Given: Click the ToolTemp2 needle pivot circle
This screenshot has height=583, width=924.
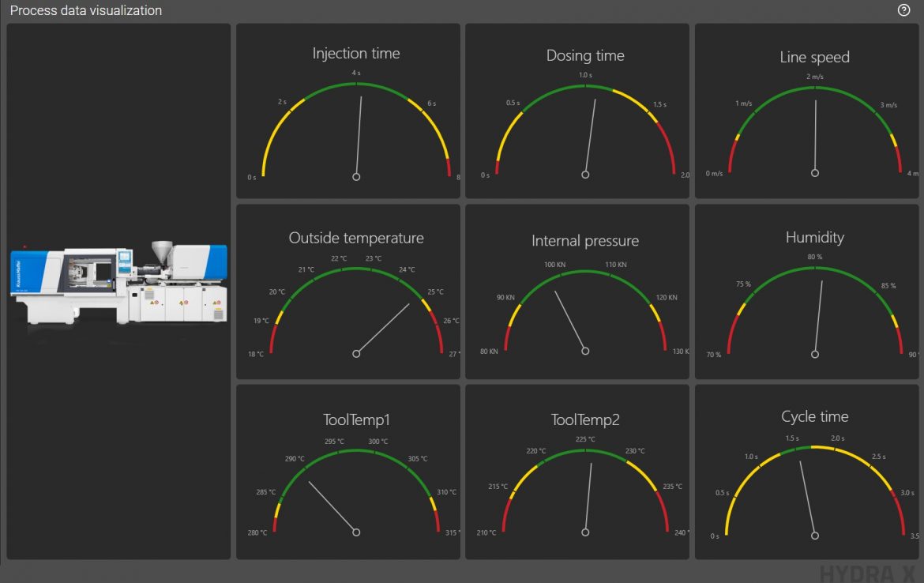Looking at the screenshot, I should (585, 532).
